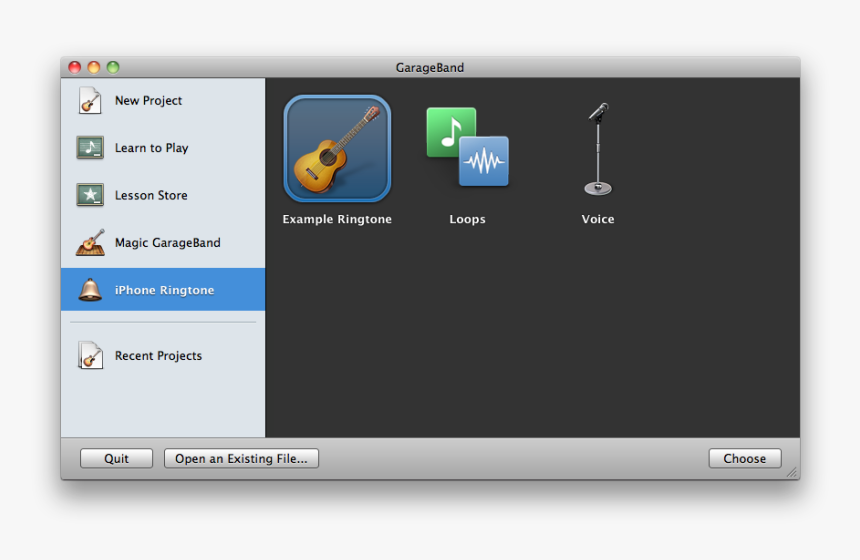Open the Lesson Store text entry
The height and width of the screenshot is (560, 860).
tap(151, 196)
